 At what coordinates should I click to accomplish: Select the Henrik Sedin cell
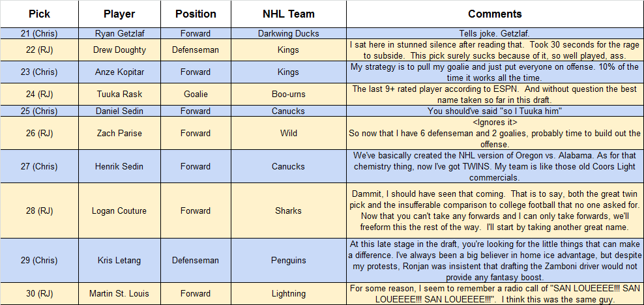pos(119,167)
